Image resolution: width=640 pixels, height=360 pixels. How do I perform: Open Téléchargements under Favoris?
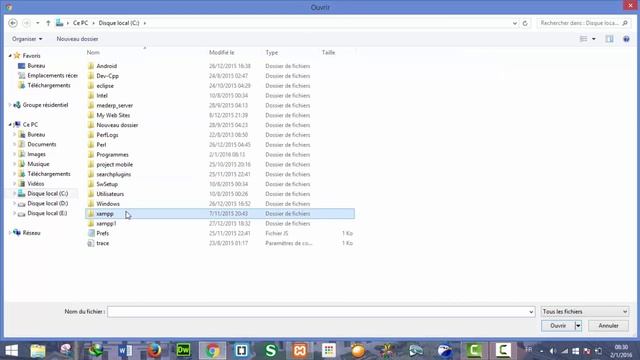[x=49, y=85]
